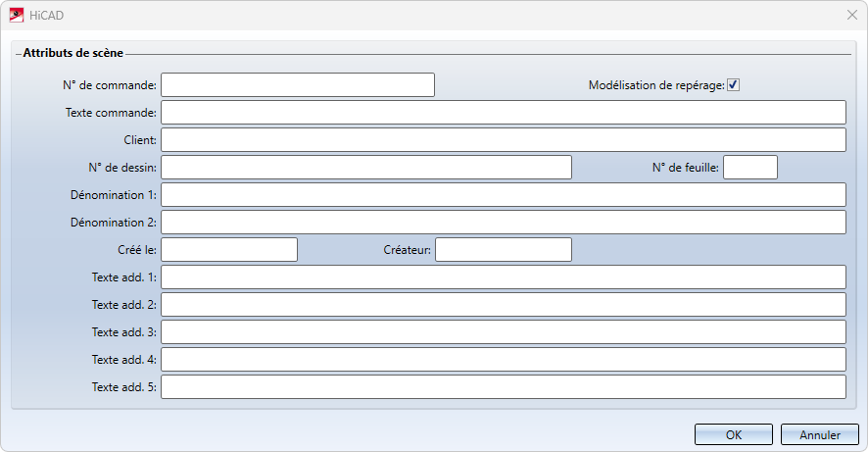Click the N° de feuille field
868x452 pixels.
click(x=750, y=168)
